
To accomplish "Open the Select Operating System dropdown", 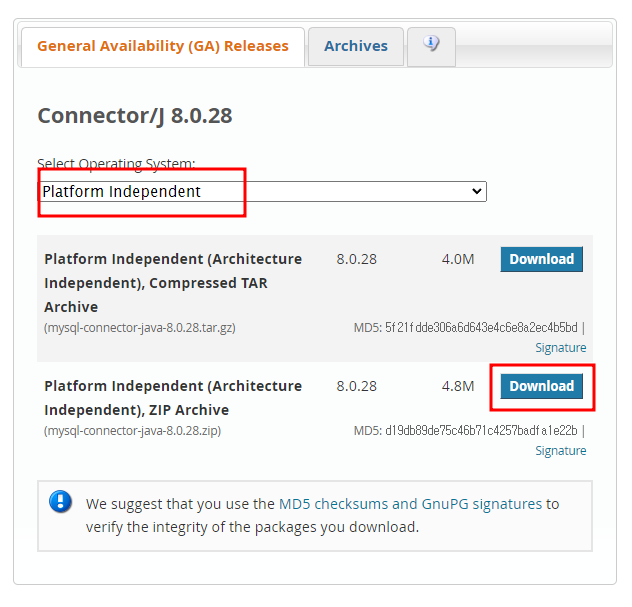I will click(262, 191).
